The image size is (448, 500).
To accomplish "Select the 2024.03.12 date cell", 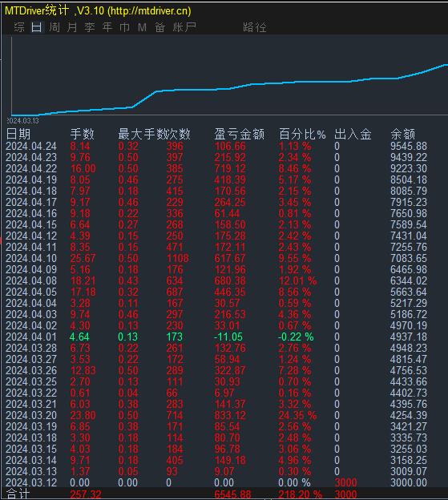I will point(31,482).
